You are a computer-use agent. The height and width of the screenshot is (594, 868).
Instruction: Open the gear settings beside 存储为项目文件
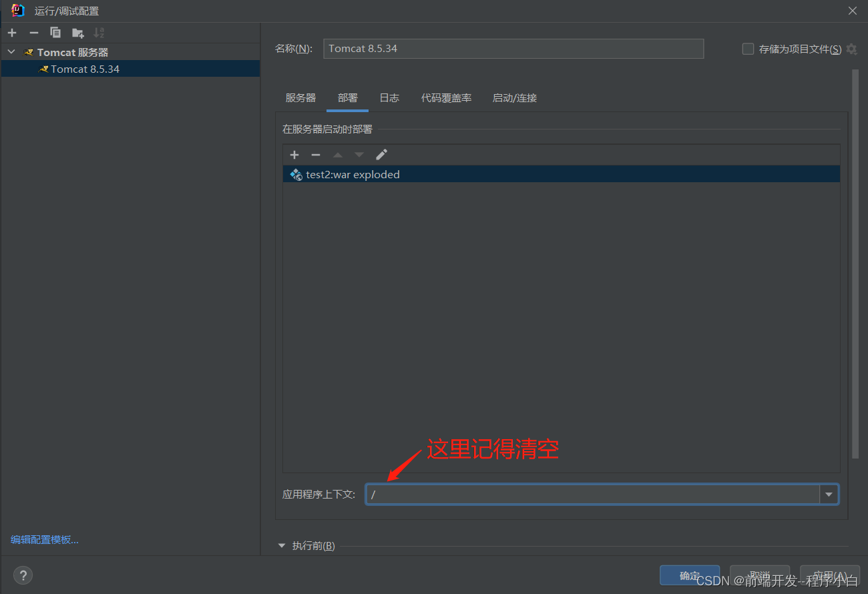(x=851, y=49)
